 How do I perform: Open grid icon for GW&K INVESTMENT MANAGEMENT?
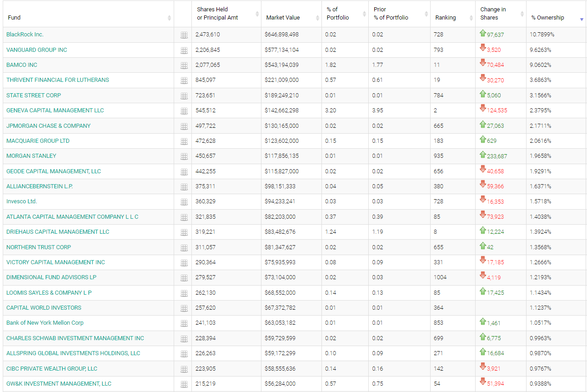tap(184, 384)
